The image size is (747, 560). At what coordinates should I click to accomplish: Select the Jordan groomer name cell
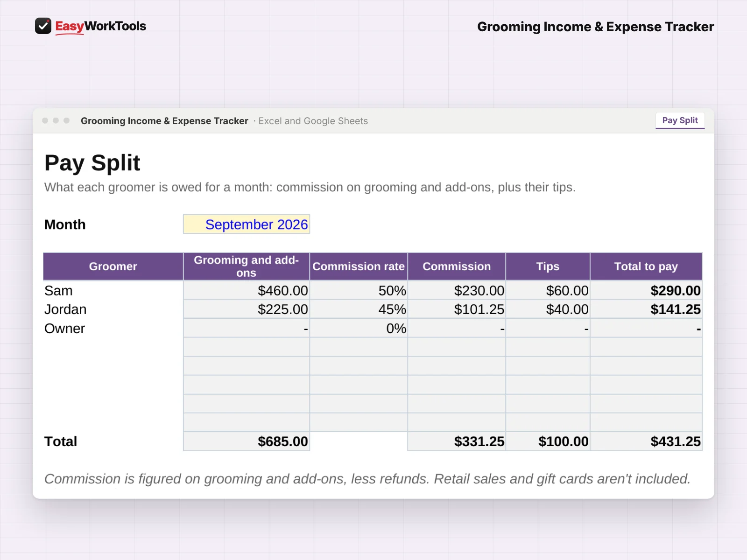(x=113, y=309)
